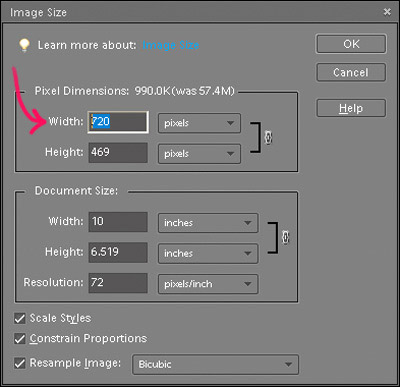
Task: Open pixel width units dropdown
Action: pyautogui.click(x=199, y=123)
